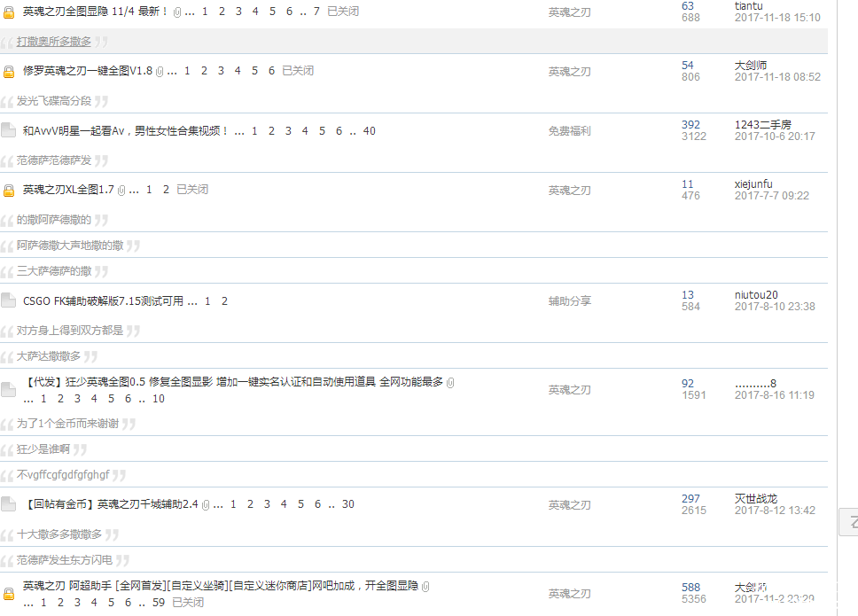Open author xiejunfu profile
The height and width of the screenshot is (616, 858).
click(x=753, y=183)
